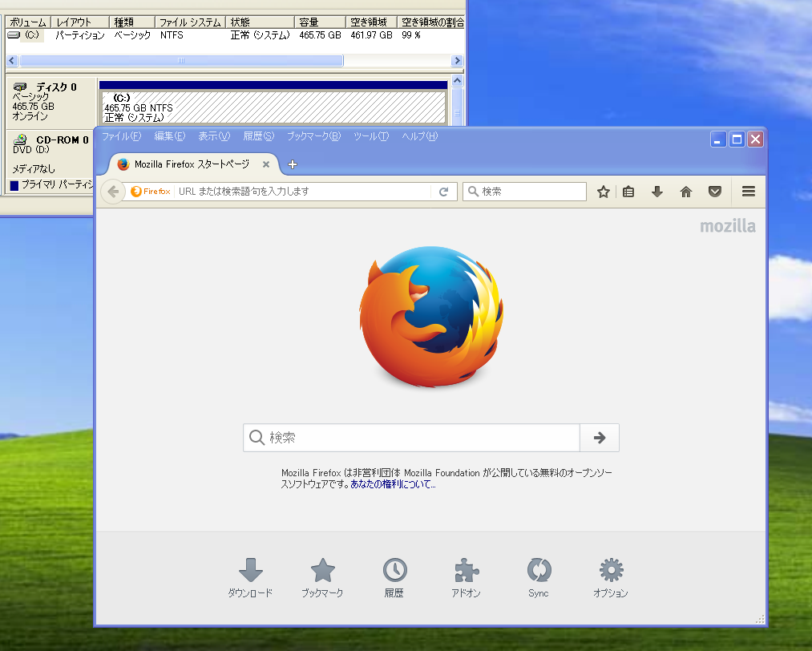812x651 pixels.
Task: Sort by 容量 column header
Action: (320, 22)
